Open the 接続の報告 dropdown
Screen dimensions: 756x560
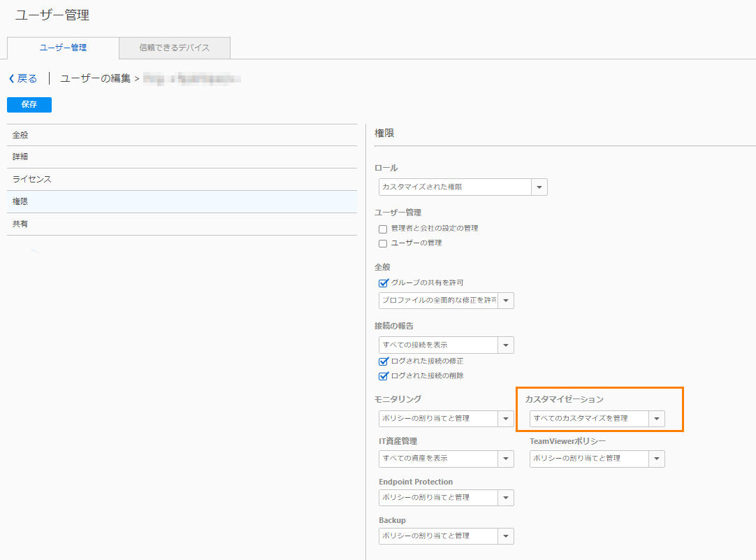506,345
